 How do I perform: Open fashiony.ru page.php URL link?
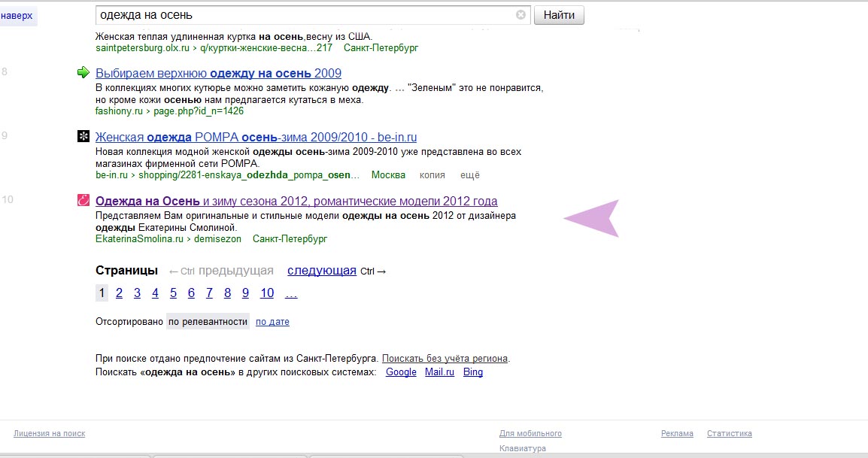[169, 111]
